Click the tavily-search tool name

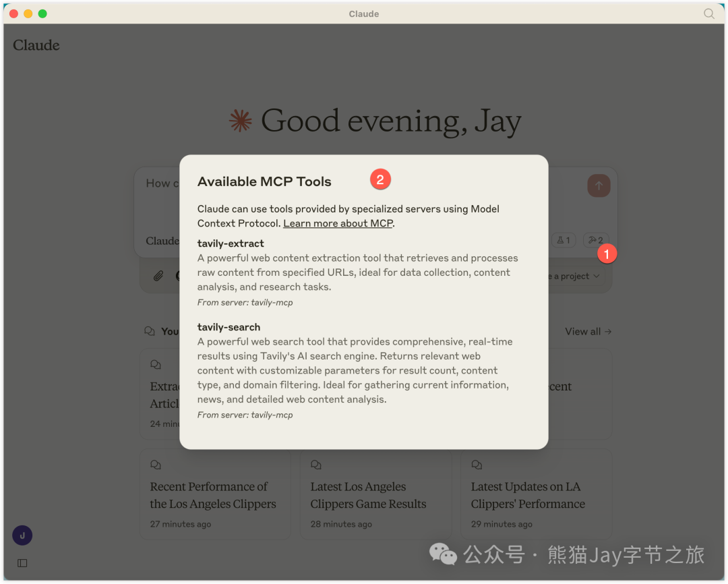[x=229, y=327]
